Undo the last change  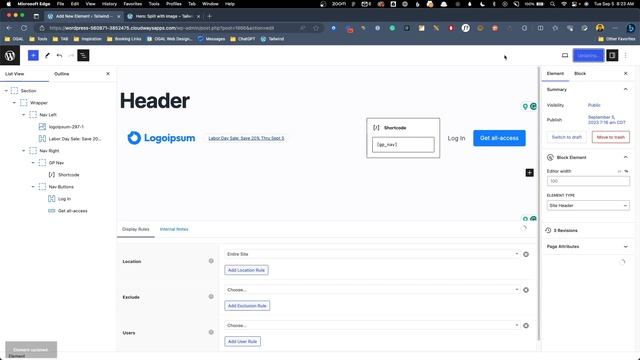click(60, 56)
